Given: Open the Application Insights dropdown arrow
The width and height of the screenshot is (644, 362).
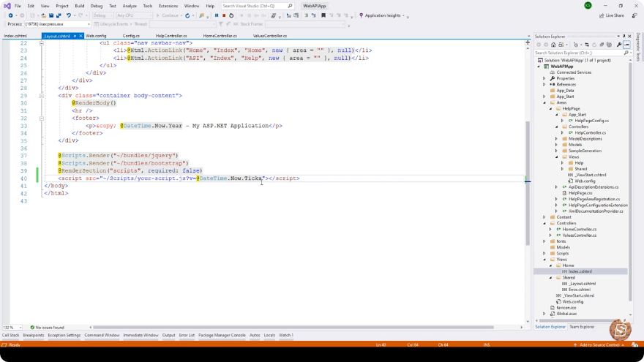Looking at the screenshot, I should pyautogui.click(x=403, y=15).
